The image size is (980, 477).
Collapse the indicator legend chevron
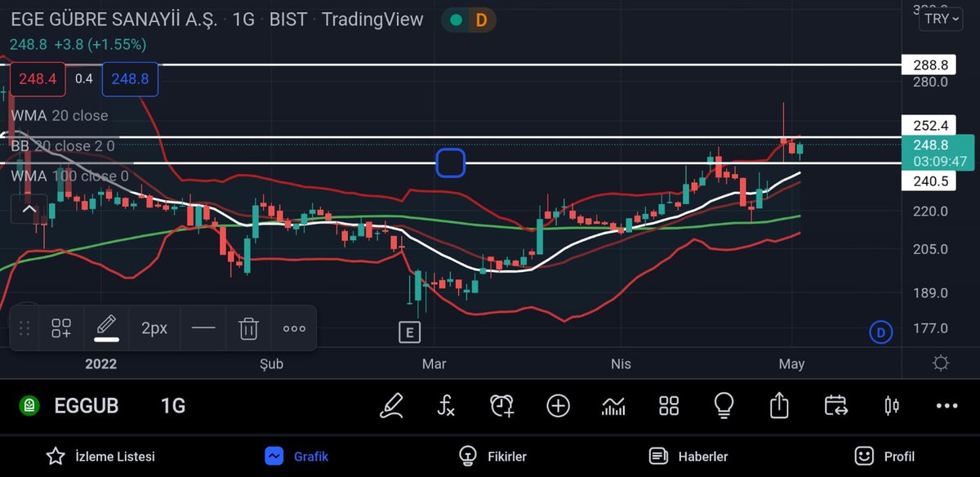pyautogui.click(x=29, y=209)
